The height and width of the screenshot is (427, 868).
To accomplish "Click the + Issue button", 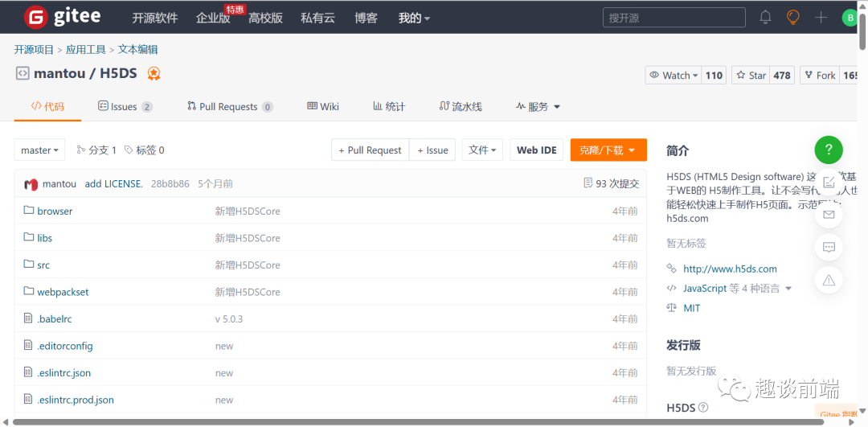I will pyautogui.click(x=432, y=150).
